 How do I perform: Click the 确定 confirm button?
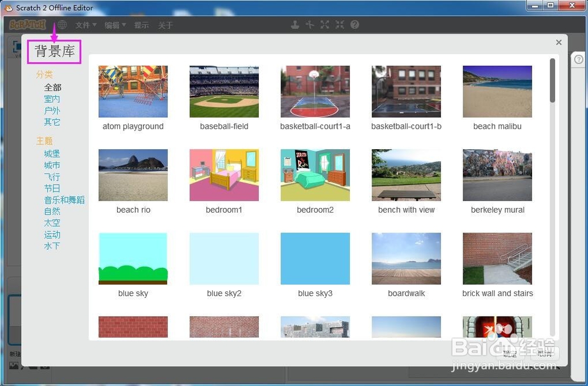510,354
